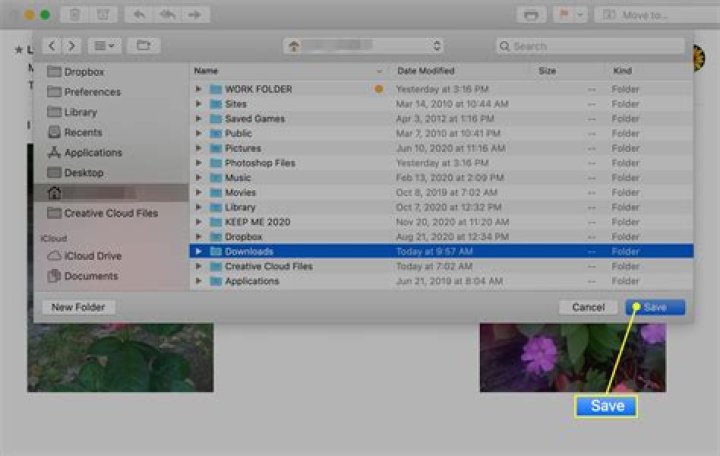Open the view options dropdown
Image resolution: width=720 pixels, height=456 pixels.
point(104,45)
